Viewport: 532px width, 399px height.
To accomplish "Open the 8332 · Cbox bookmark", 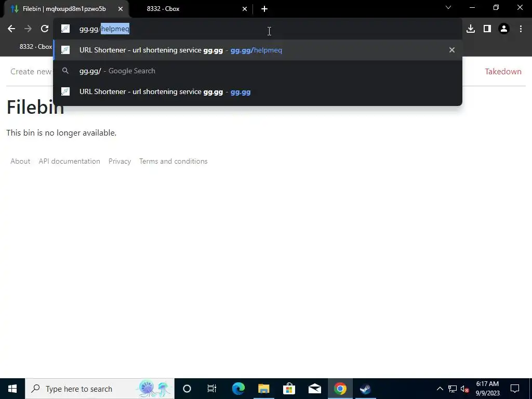I will pos(36,46).
